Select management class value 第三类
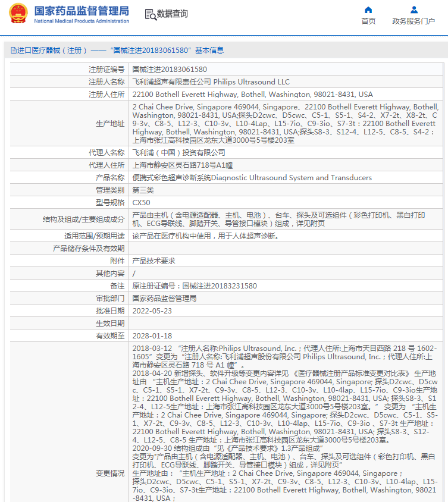This screenshot has width=448, height=502. (x=143, y=190)
